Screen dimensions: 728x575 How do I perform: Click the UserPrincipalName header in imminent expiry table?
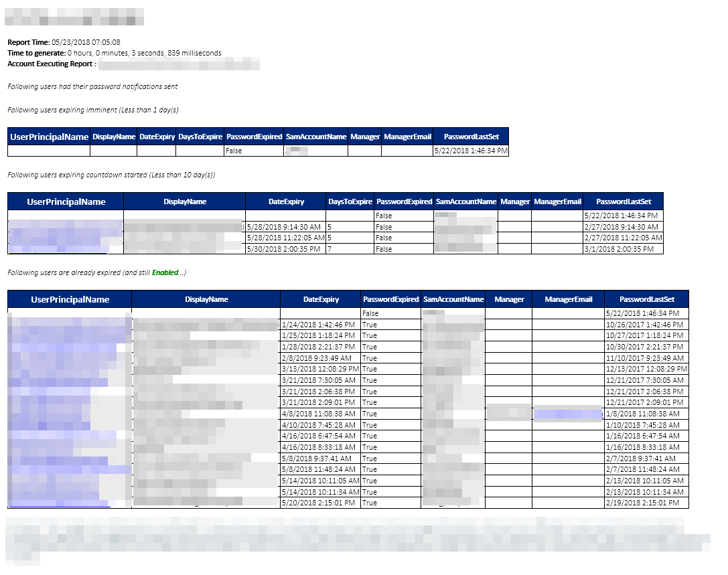pos(48,137)
